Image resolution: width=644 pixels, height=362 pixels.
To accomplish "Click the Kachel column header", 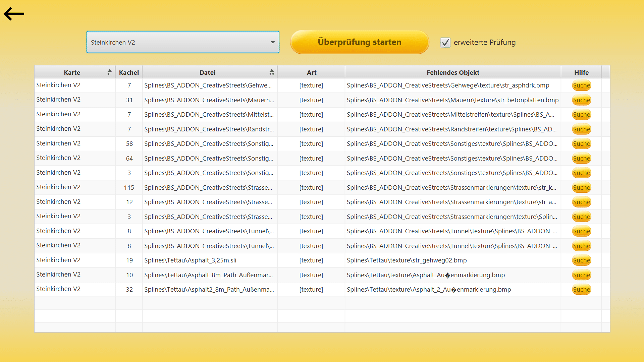I will pos(129,72).
